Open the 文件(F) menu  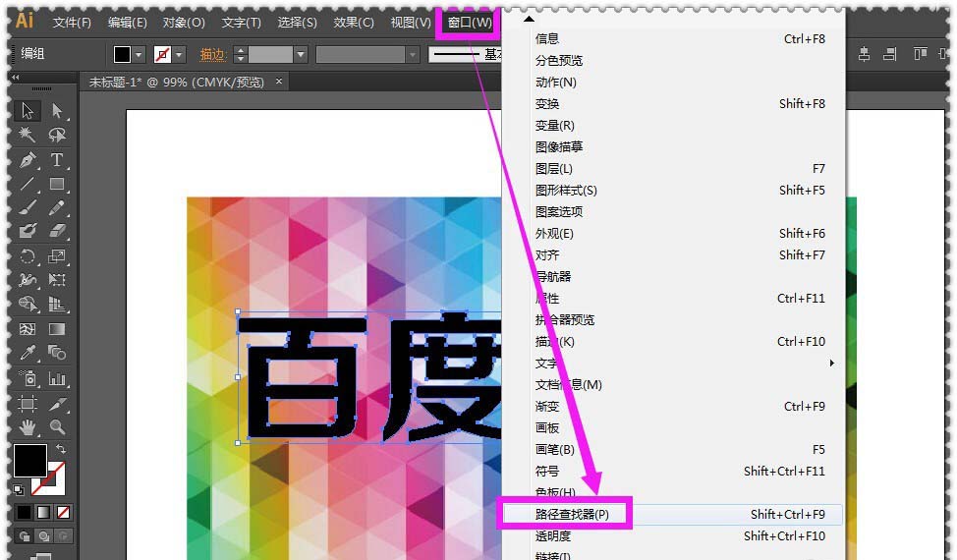click(x=72, y=23)
